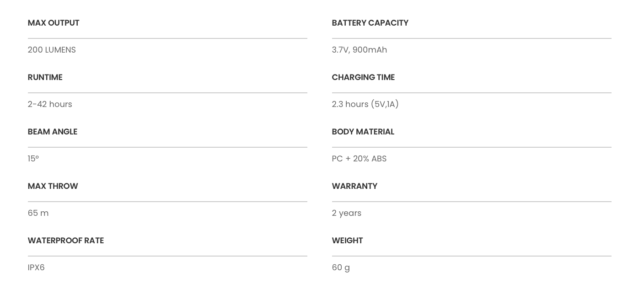Click the WATERPROOF RATE heading
Screen dimensions: 644x289
(x=66, y=241)
